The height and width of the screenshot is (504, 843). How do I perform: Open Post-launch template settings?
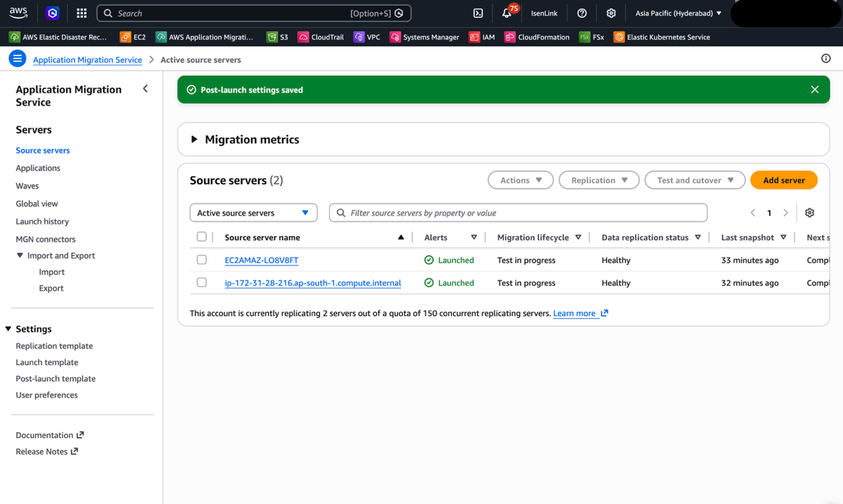(56, 379)
